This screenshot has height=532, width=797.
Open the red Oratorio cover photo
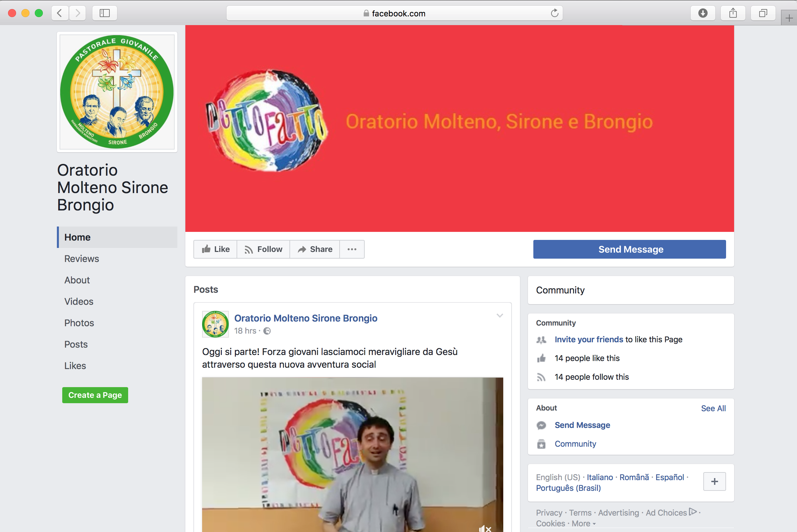coord(459,128)
